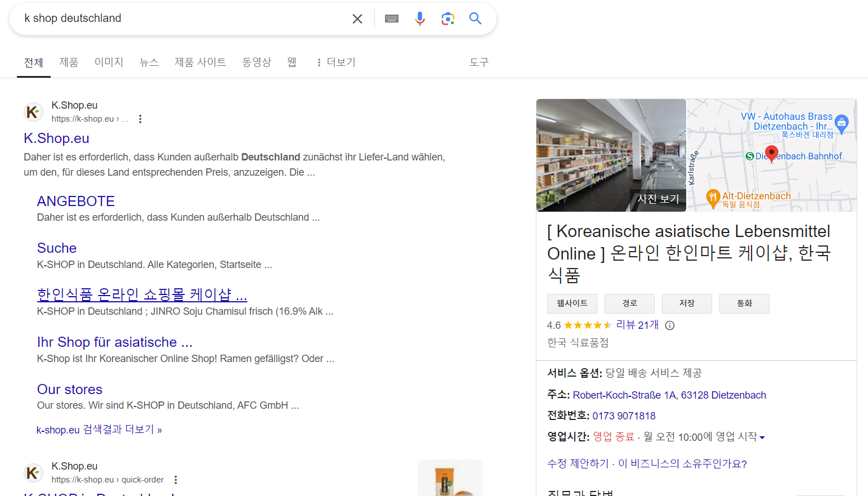Click the 경로 directions button
Screen dimensions: 868x496
click(x=629, y=303)
